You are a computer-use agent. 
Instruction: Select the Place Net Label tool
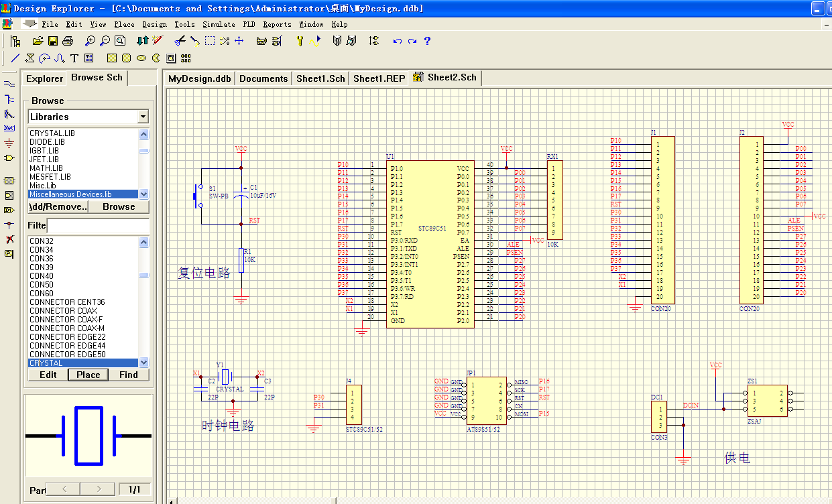(x=9, y=127)
